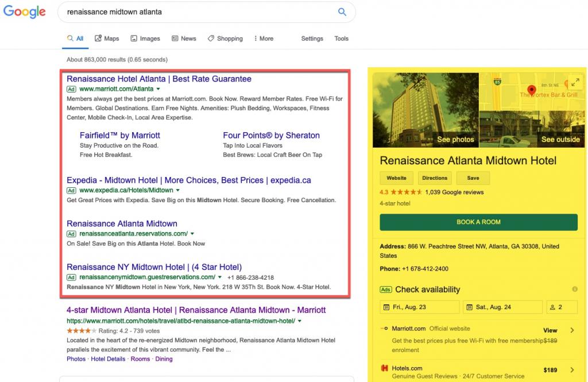Click the calendar icon in check-in field
The width and height of the screenshot is (588, 382).
pos(386,307)
